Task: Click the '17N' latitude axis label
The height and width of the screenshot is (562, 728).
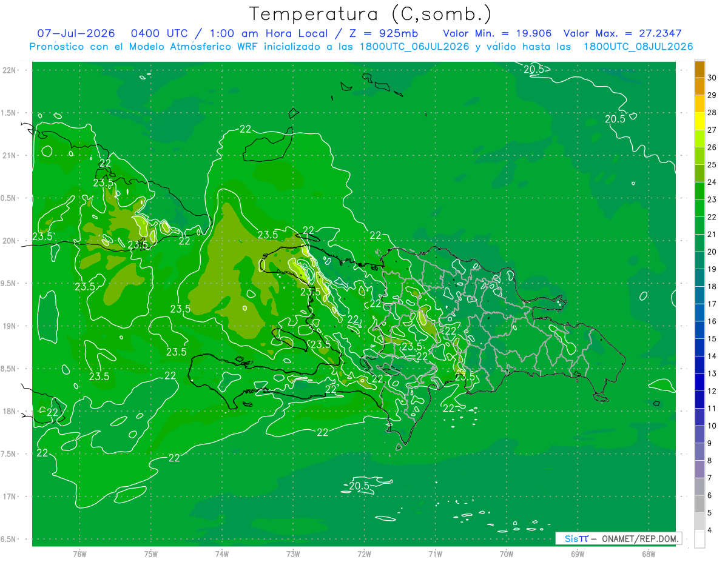Action: [x=10, y=497]
